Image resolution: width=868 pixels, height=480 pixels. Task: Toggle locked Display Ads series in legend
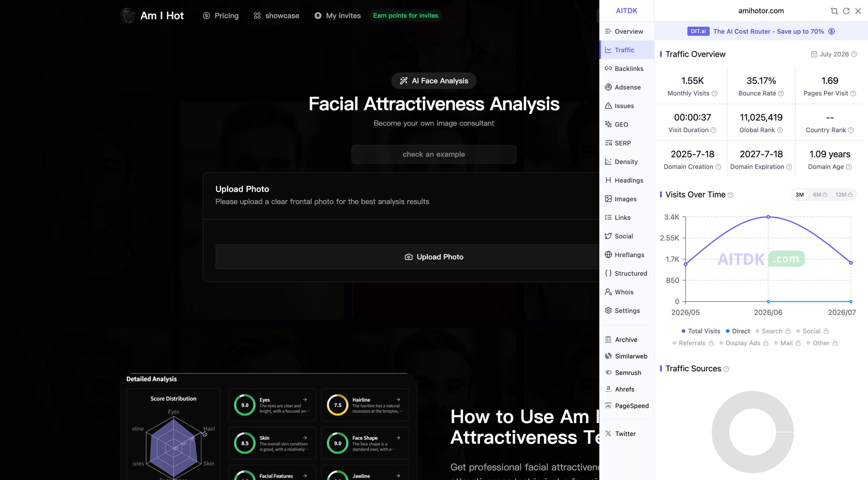tap(744, 343)
